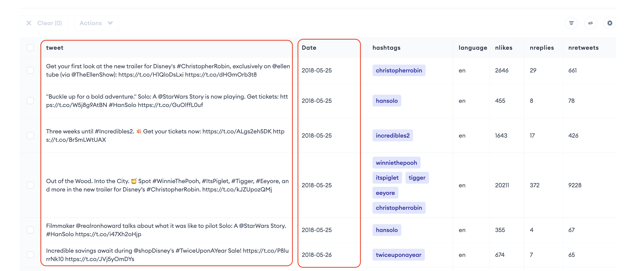Click the 'Incredible savings await' tweet text
The image size is (644, 271).
click(x=167, y=255)
